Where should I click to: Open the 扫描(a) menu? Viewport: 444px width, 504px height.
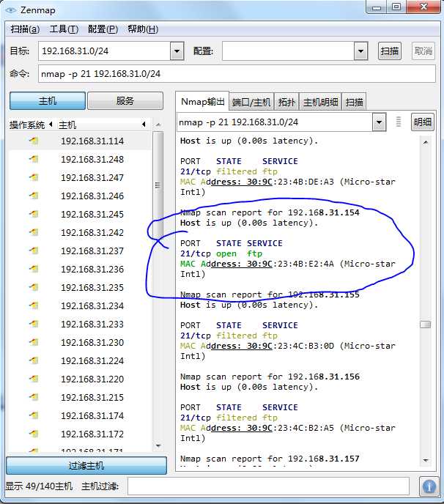[25, 29]
